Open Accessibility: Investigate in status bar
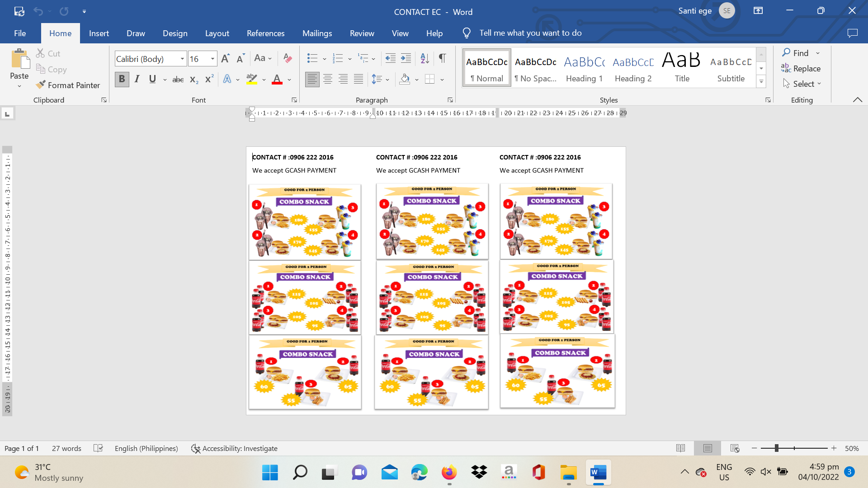Screen dimensions: 868x488 (234, 448)
